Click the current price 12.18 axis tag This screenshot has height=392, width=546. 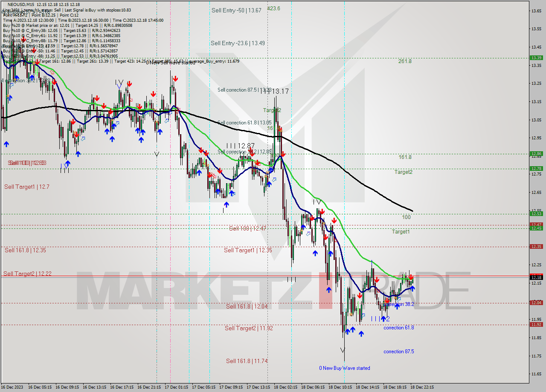point(536,277)
